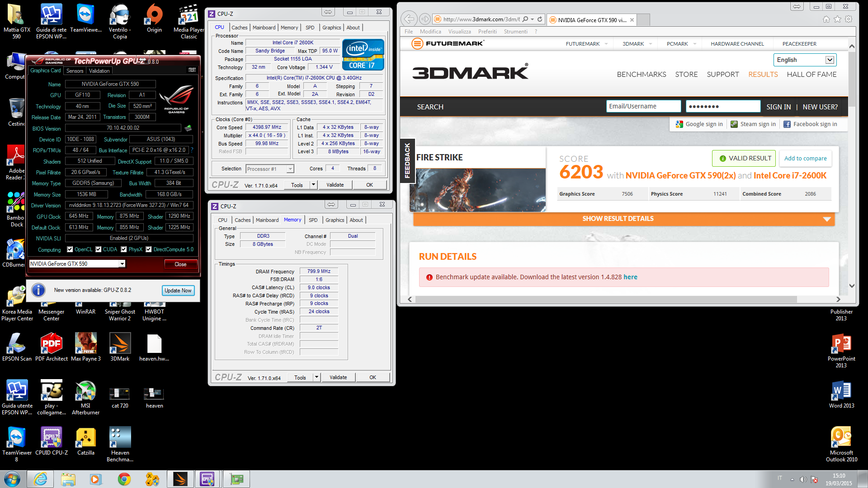Open PDF Architect desktop icon
Image resolution: width=868 pixels, height=488 pixels.
coord(52,347)
